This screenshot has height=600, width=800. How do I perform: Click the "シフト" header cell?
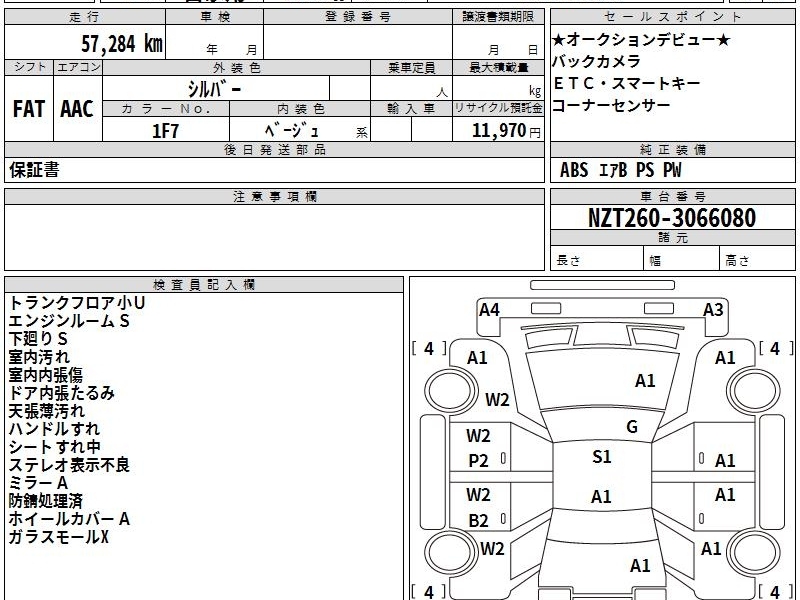(x=29, y=67)
